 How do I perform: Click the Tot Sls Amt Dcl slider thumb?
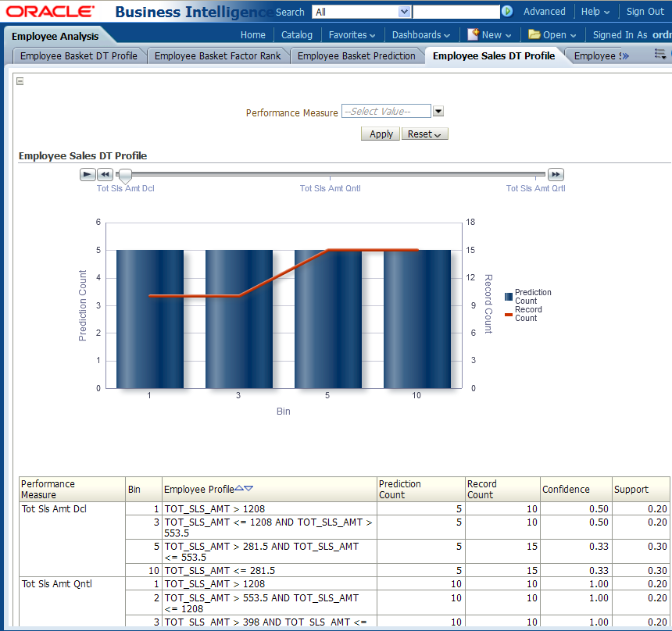124,176
